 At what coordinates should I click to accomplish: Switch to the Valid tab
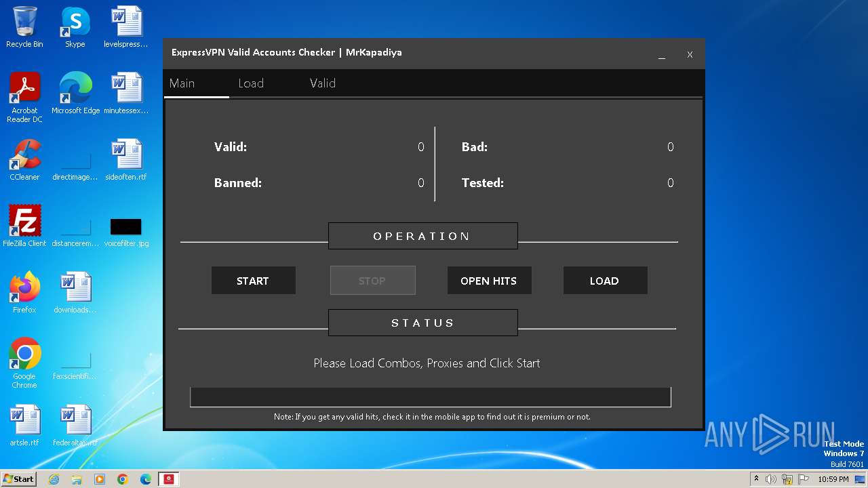point(323,83)
